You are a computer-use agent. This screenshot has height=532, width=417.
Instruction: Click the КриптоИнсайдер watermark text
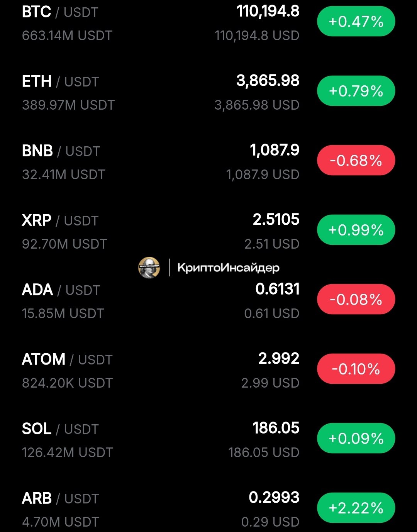click(228, 268)
